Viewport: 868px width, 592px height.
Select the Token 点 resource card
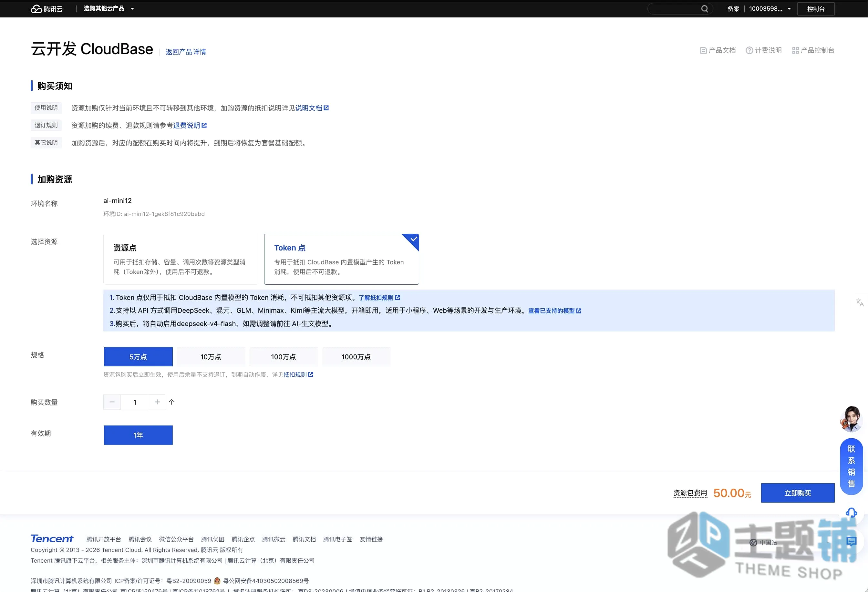click(x=341, y=259)
